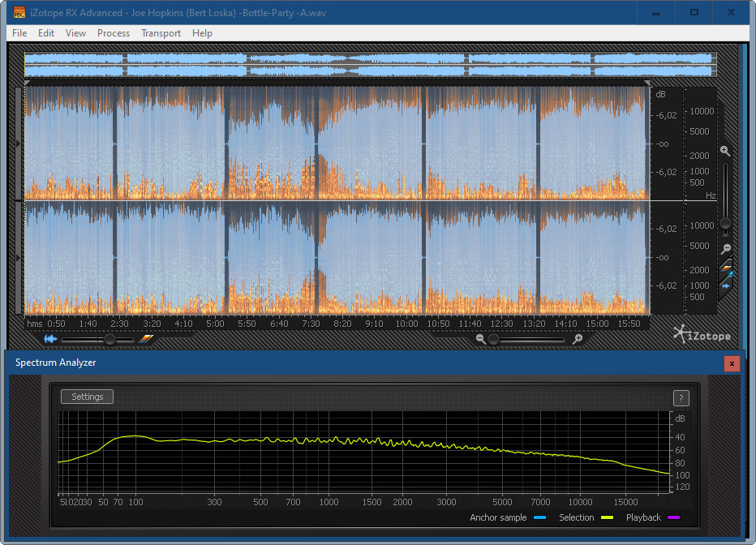Toggle the lower channel arrow on left edge
Viewport: 756px width, 545px height.
[x=19, y=257]
